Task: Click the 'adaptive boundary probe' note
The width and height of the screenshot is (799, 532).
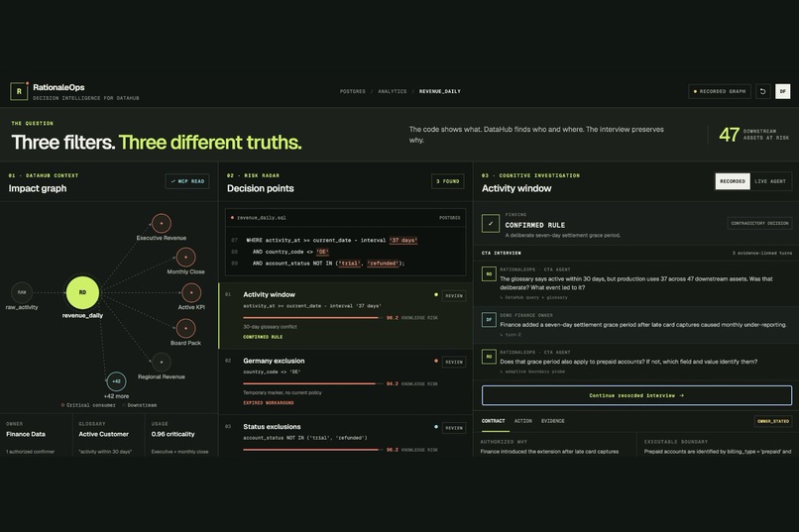Action: tap(533, 372)
